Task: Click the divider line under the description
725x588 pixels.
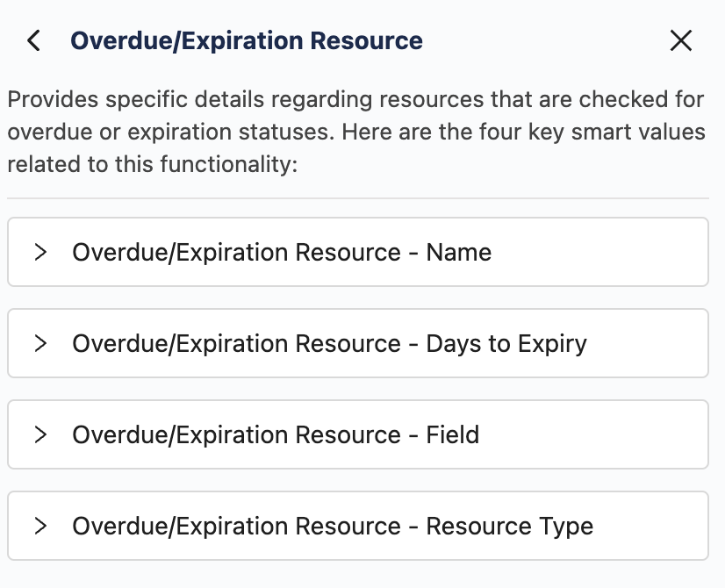Action: coord(357,198)
